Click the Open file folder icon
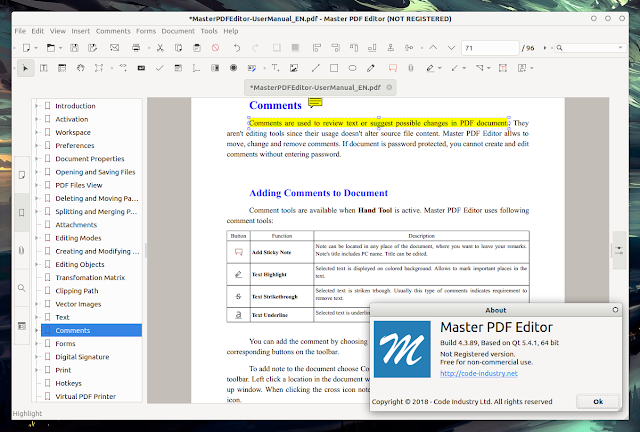 51,48
